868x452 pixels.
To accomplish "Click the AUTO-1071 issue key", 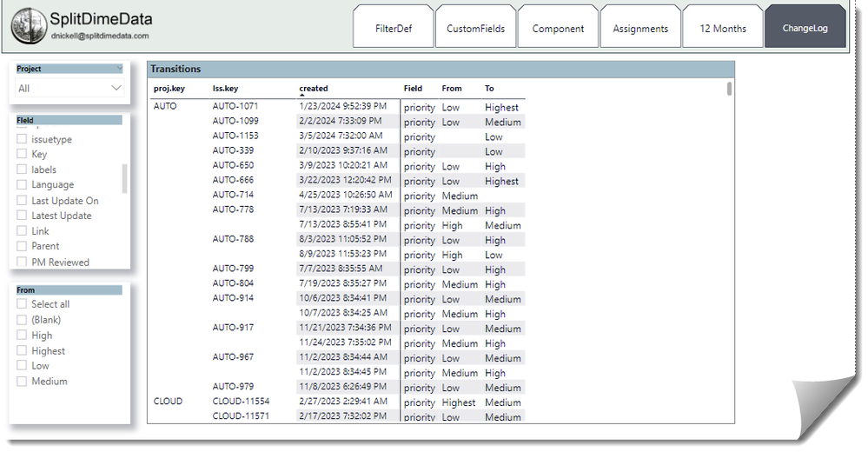I will pyautogui.click(x=235, y=106).
